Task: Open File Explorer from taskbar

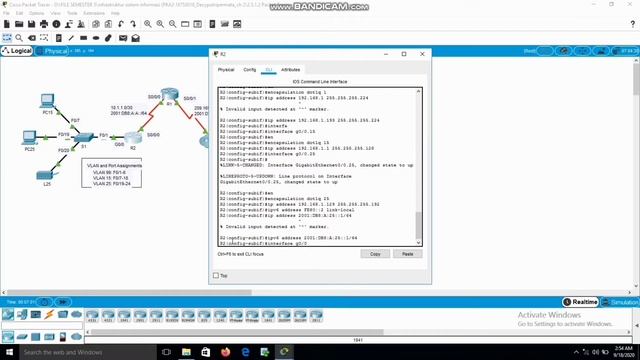Action: (x=186, y=352)
